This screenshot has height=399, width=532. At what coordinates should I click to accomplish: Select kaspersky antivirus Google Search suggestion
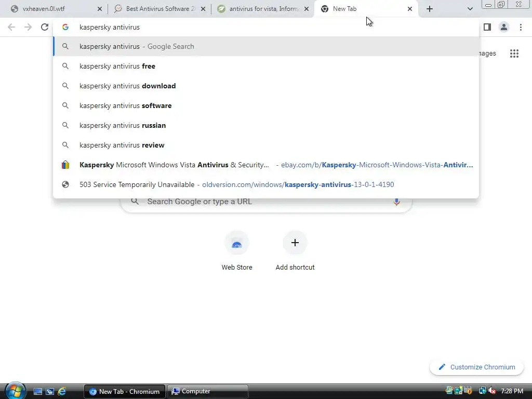pyautogui.click(x=266, y=46)
